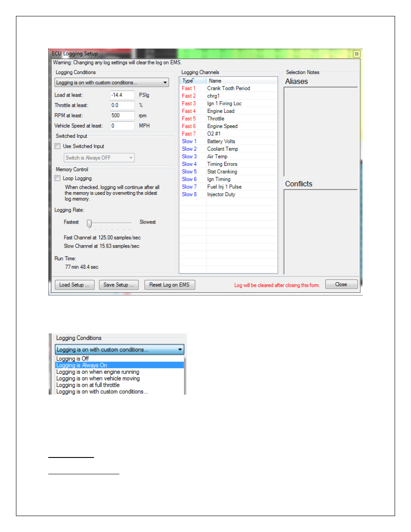This screenshot has width=411, height=532.
Task: Click the Reset Log on EMS button
Action: [169, 285]
